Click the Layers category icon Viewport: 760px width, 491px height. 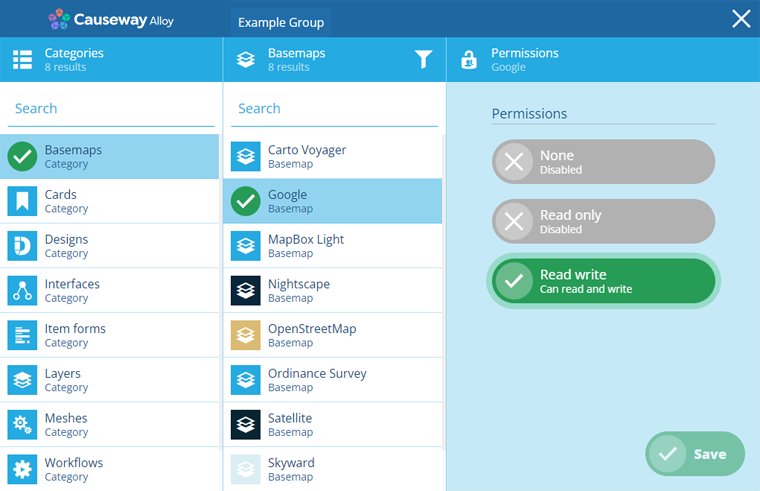(22, 380)
